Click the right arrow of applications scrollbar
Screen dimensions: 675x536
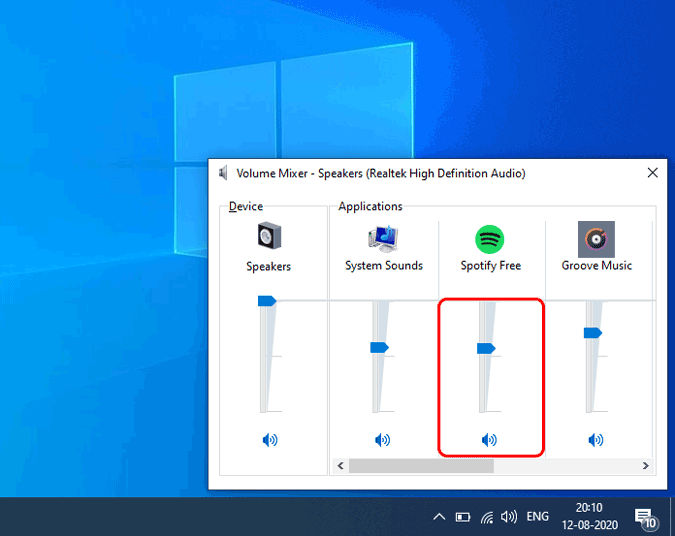pos(645,465)
